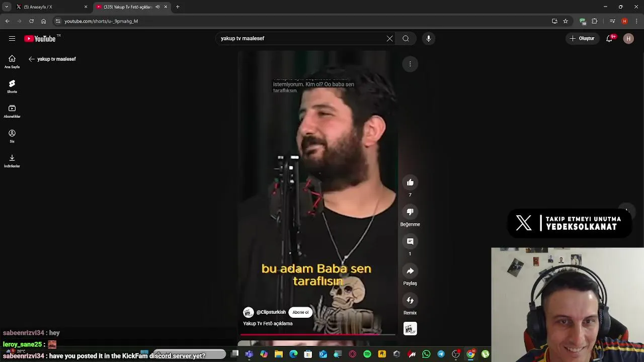Open the Short's three-dot options menu
The height and width of the screenshot is (362, 644).
(x=410, y=64)
